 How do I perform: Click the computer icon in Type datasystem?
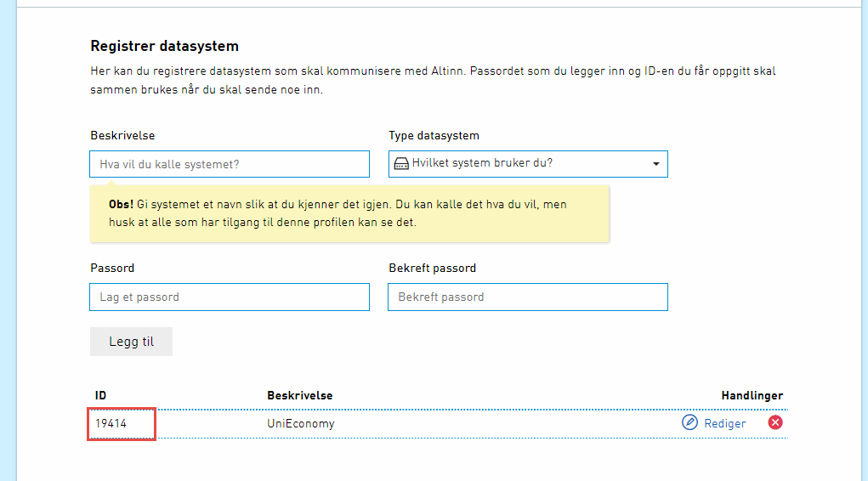point(401,164)
